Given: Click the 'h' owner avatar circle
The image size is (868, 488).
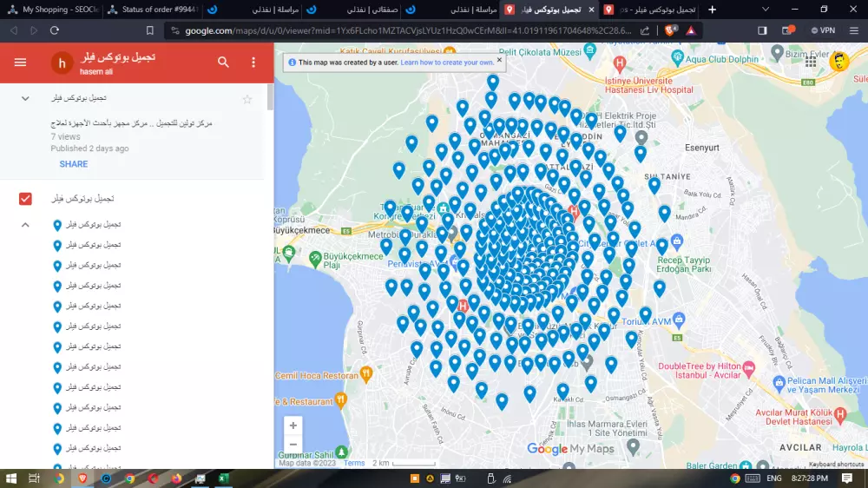Looking at the screenshot, I should (62, 63).
